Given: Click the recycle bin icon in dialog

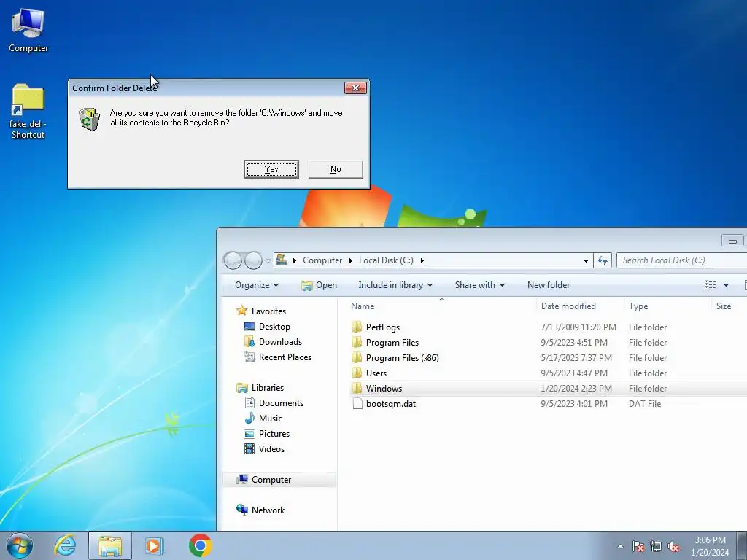Looking at the screenshot, I should click(90, 119).
